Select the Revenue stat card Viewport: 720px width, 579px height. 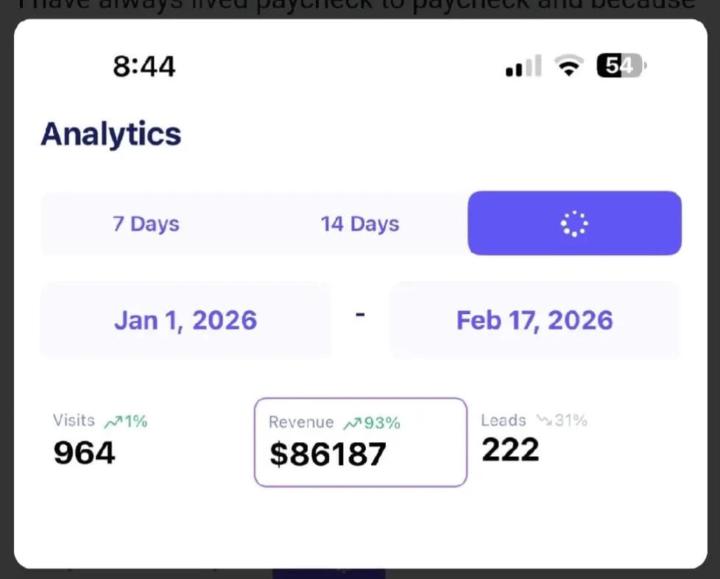point(360,442)
